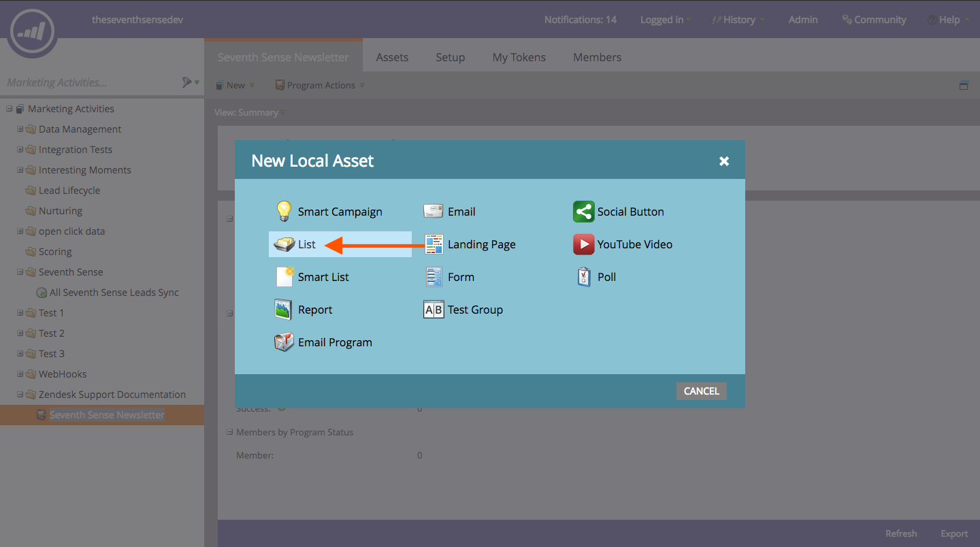Expand the Data Management folder
The width and height of the screenshot is (980, 547).
click(x=20, y=129)
